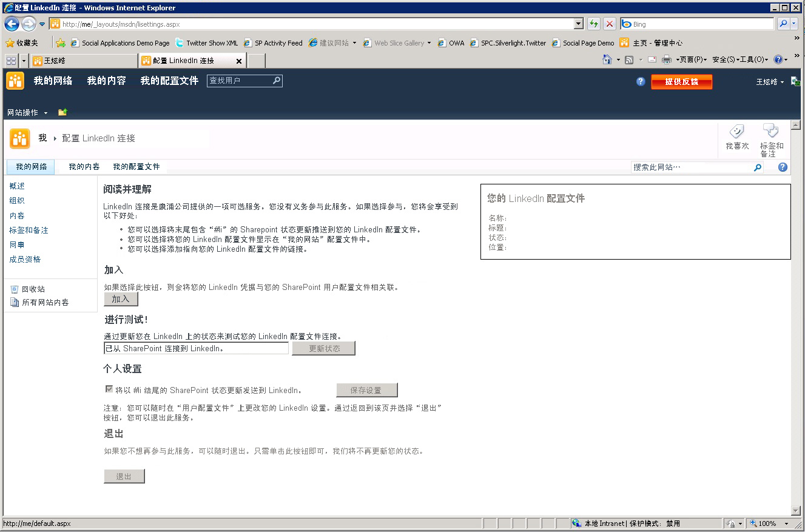Click the people icon beside page title

pyautogui.click(x=19, y=139)
